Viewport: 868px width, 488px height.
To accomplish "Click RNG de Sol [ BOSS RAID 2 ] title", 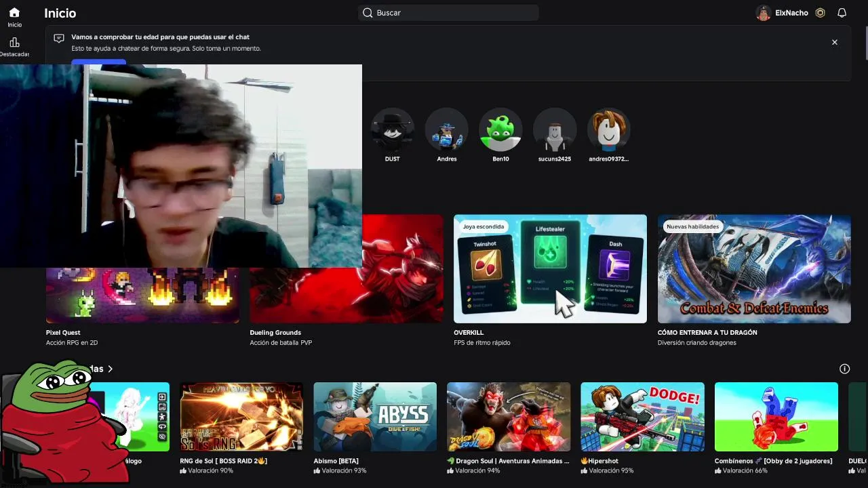I will point(224,461).
